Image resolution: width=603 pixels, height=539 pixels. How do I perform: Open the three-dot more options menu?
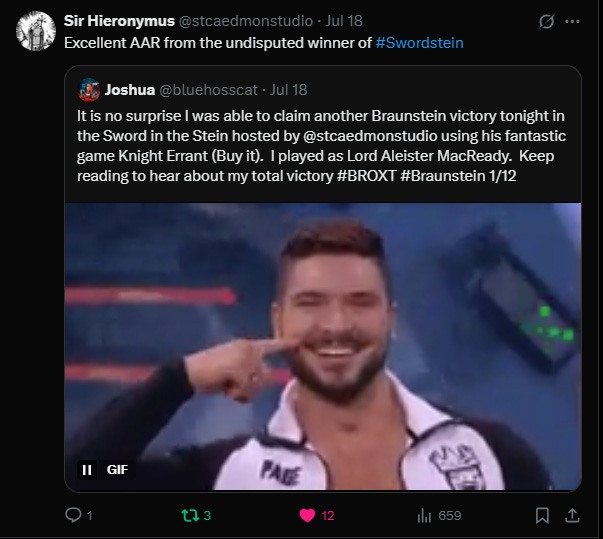point(572,22)
